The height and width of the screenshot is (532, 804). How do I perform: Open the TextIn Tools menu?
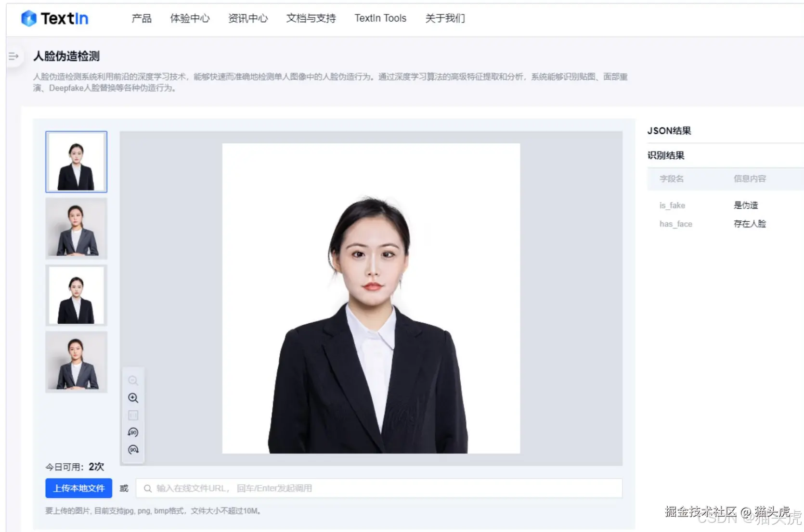tap(380, 18)
